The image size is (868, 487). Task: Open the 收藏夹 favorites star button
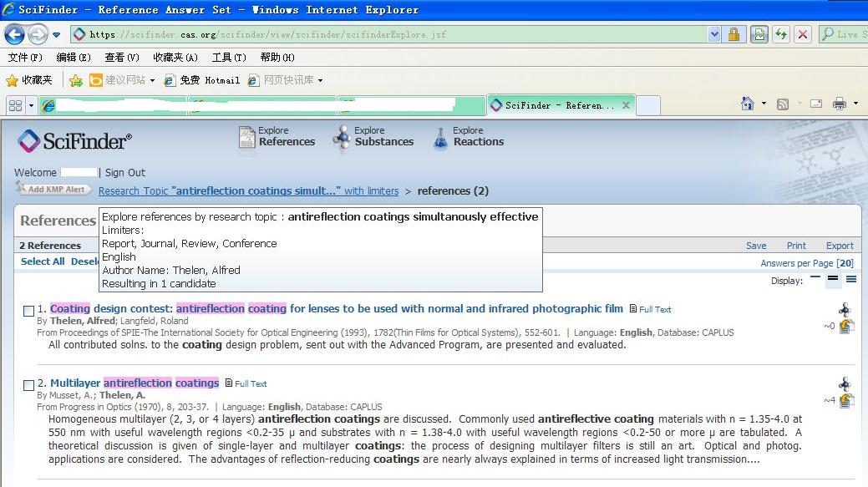[28, 80]
